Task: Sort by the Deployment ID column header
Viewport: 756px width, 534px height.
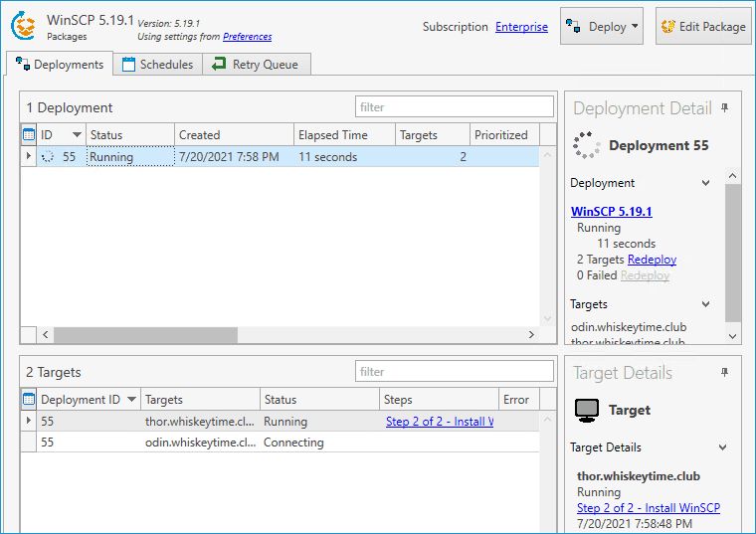Action: pos(89,400)
